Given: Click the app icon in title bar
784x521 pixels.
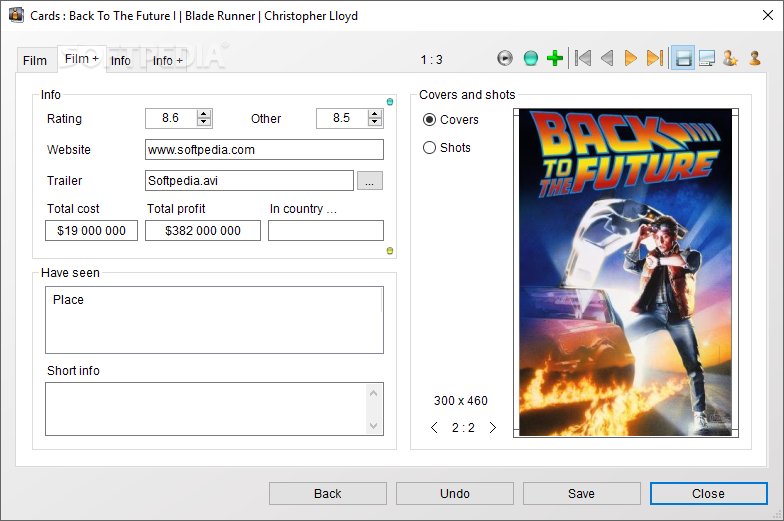Looking at the screenshot, I should tap(16, 15).
